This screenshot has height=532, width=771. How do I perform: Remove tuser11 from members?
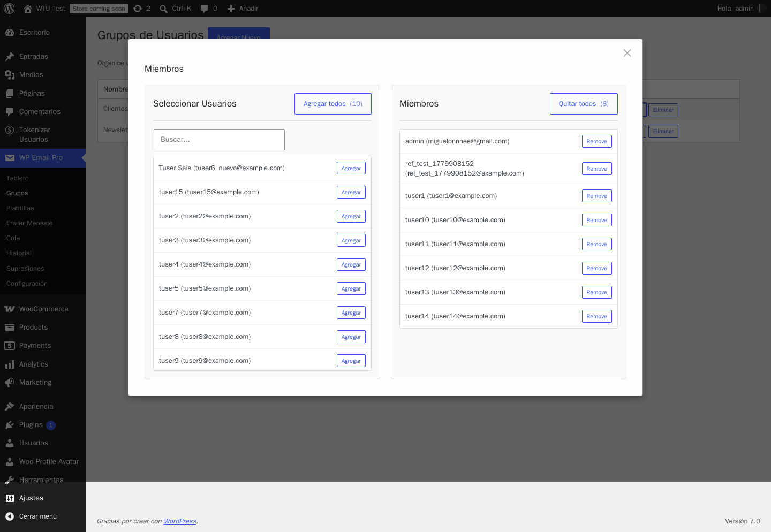(597, 244)
